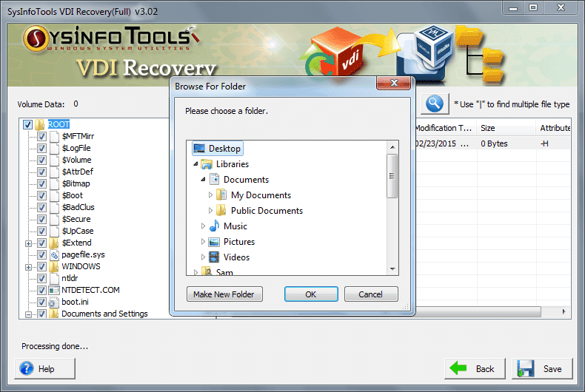Expand the $Extend tree node

[x=28, y=243]
